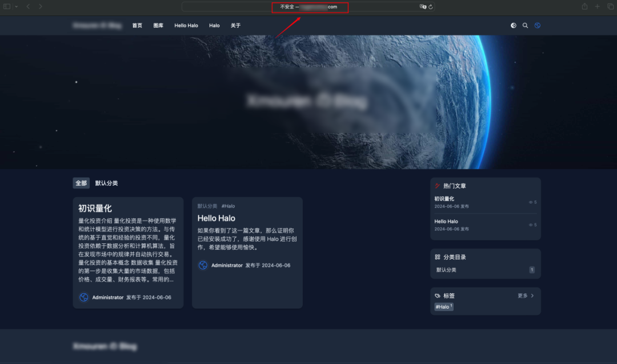
Task: Click the blurred blog name in footer
Action: click(x=105, y=346)
